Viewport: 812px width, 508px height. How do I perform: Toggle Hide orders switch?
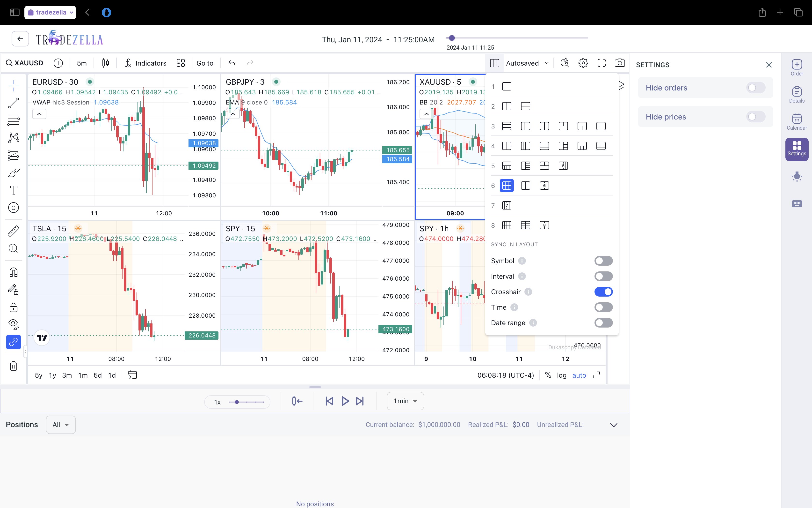(x=756, y=88)
